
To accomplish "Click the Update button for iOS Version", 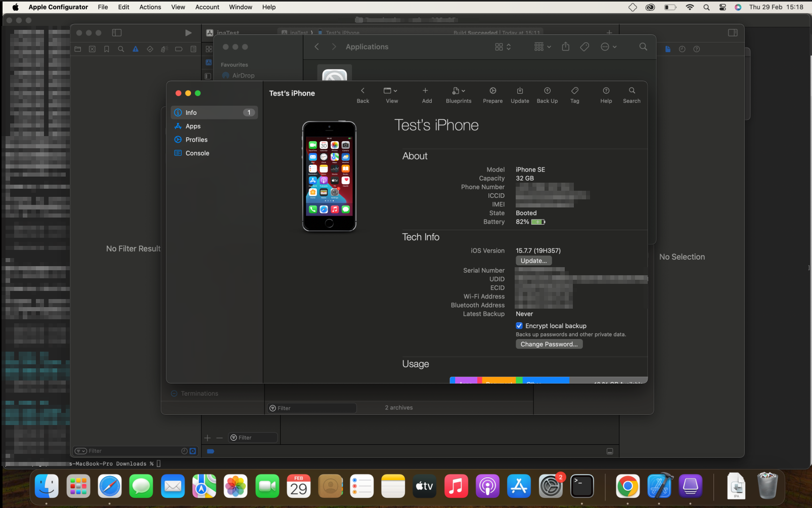I will 533,261.
